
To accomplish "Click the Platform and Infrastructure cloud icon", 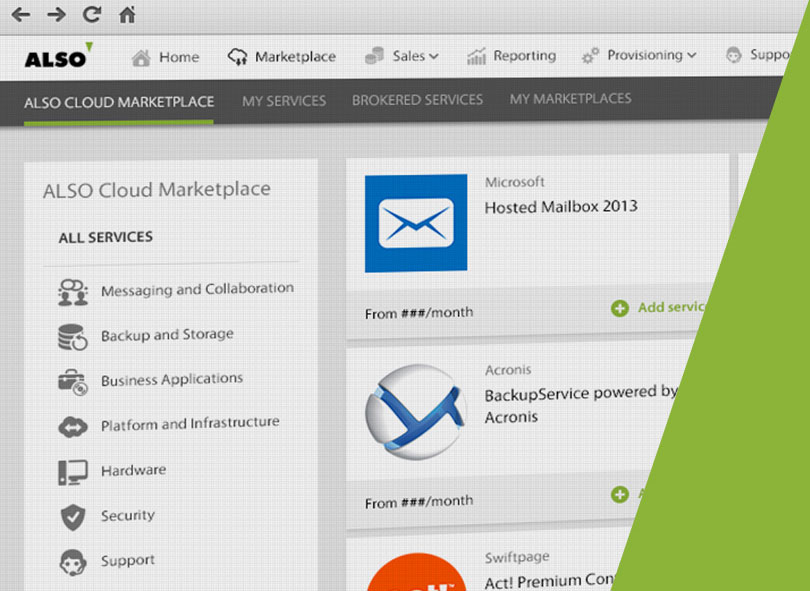I will (x=73, y=427).
